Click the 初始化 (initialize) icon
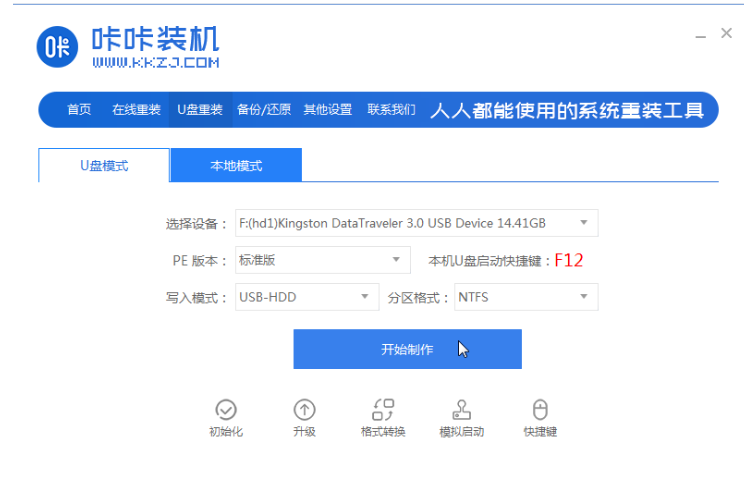 pyautogui.click(x=226, y=410)
